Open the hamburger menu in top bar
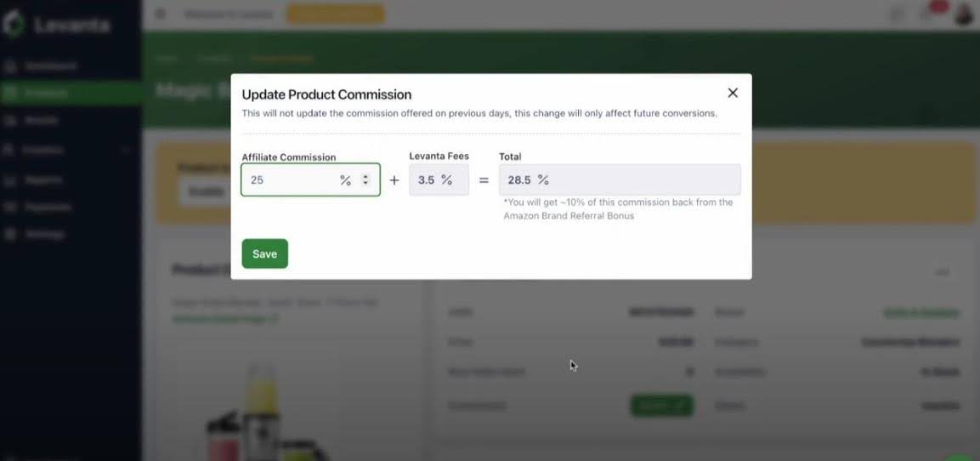980x461 pixels. click(x=161, y=14)
